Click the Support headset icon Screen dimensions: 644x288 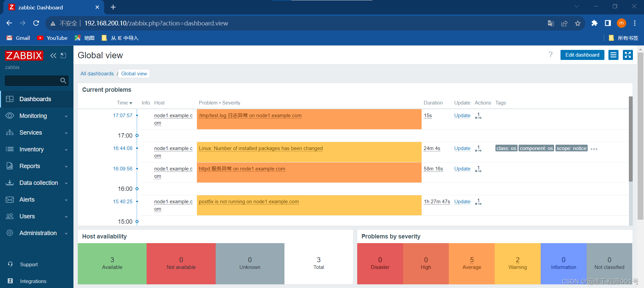click(10, 264)
